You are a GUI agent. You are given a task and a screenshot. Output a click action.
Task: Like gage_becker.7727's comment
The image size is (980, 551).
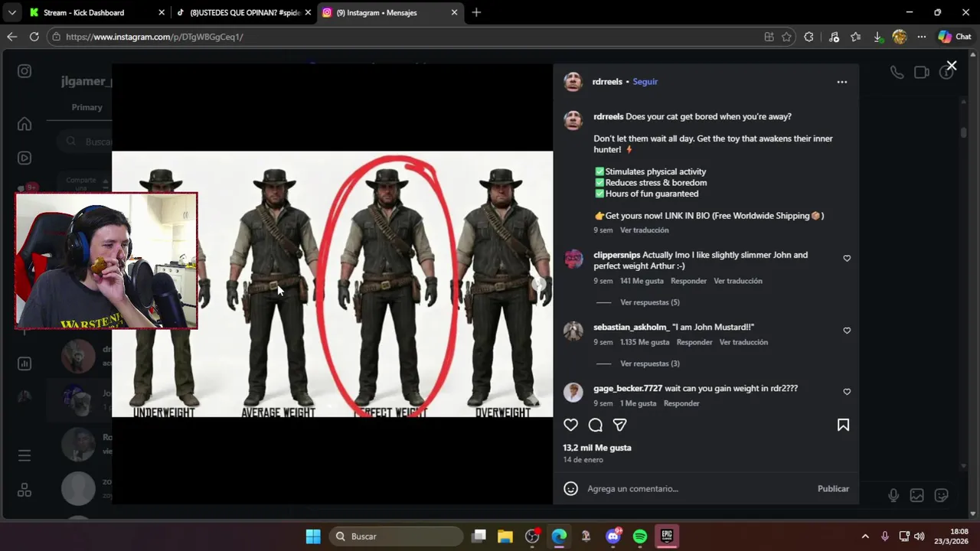[847, 392]
